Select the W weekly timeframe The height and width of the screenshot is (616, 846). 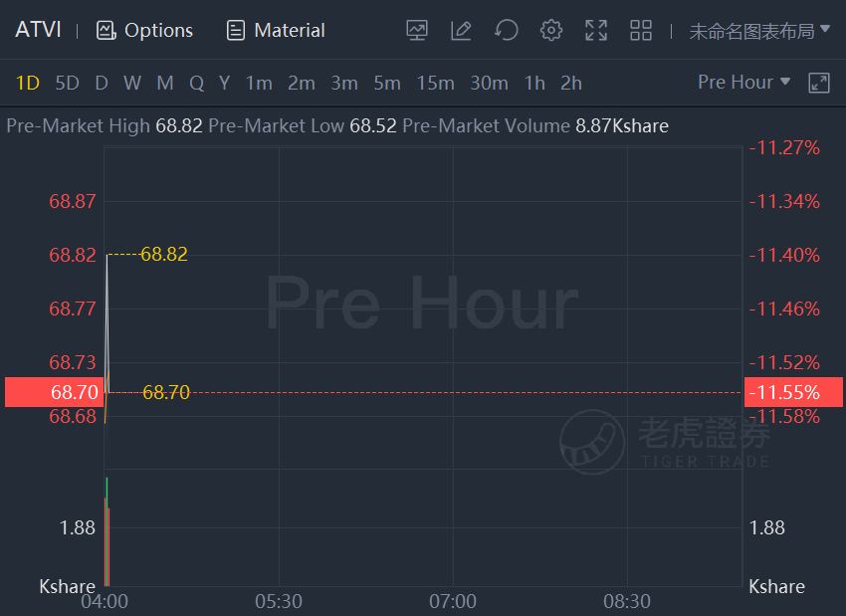pyautogui.click(x=132, y=83)
